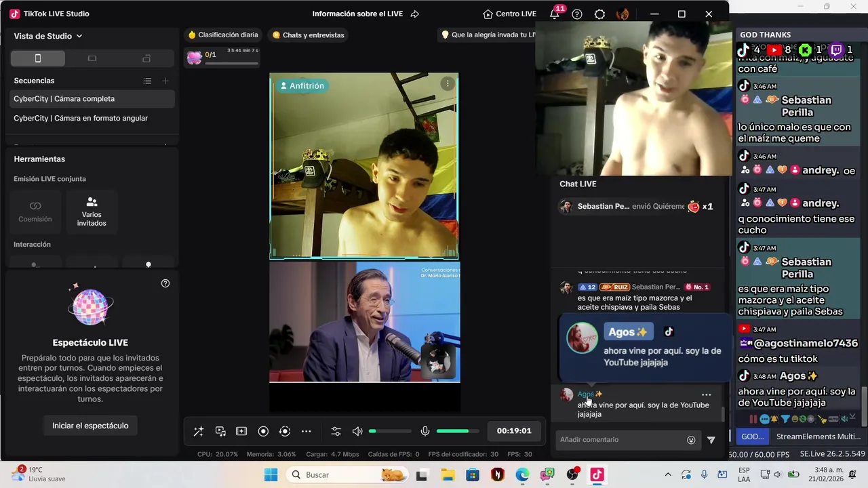
Task: Click the Kick viewer count icon
Action: point(805,49)
